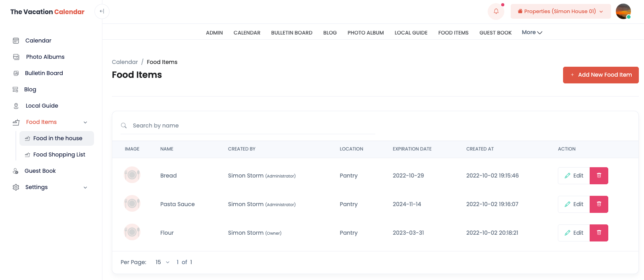Expand the Settings sidebar section
Image resolution: width=644 pixels, height=280 pixels.
pos(85,187)
